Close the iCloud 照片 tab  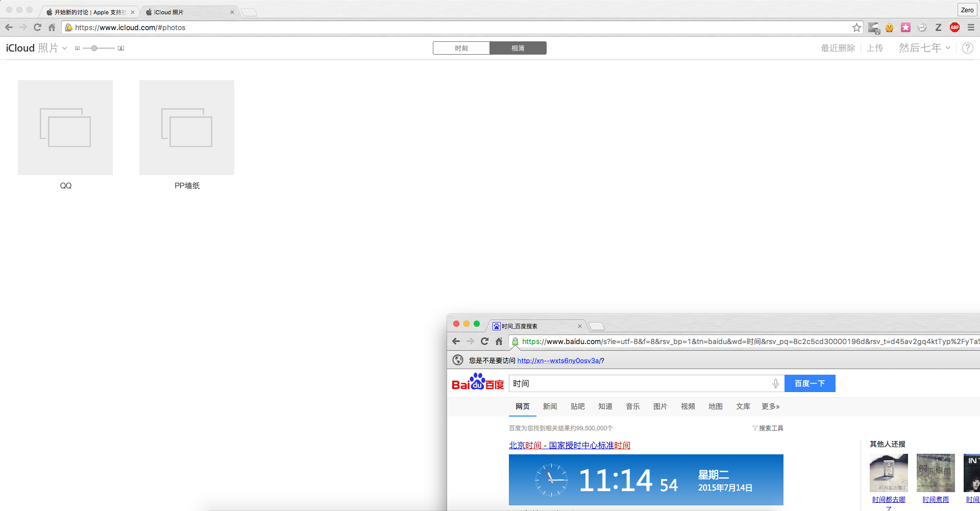tap(232, 12)
